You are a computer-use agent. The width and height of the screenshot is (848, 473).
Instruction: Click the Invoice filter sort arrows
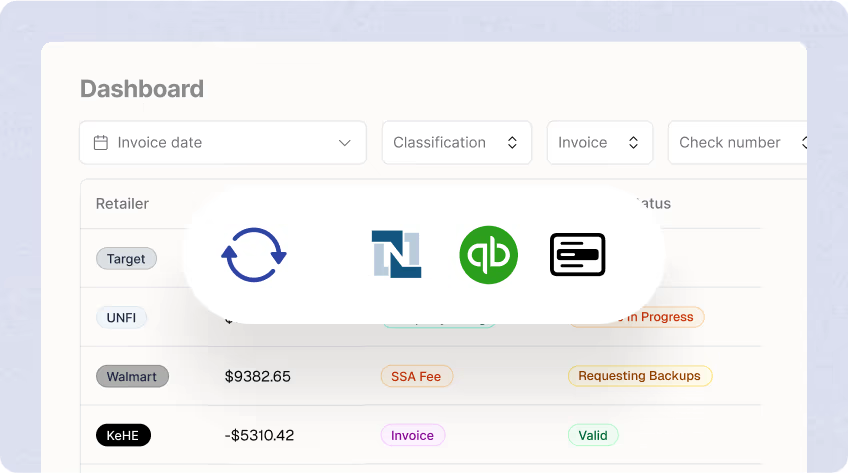633,143
